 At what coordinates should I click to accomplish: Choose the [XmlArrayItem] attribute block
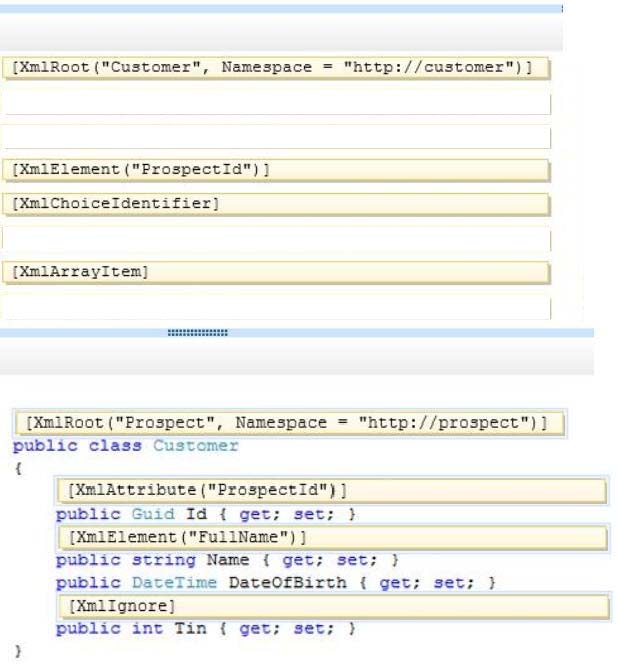[x=276, y=272]
